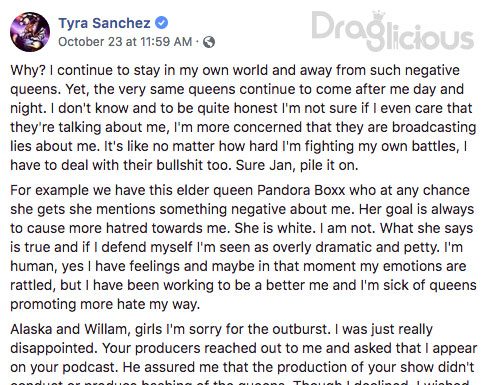Click the Draglicious watermark logo
This screenshot has height=385, width=495.
tap(393, 31)
